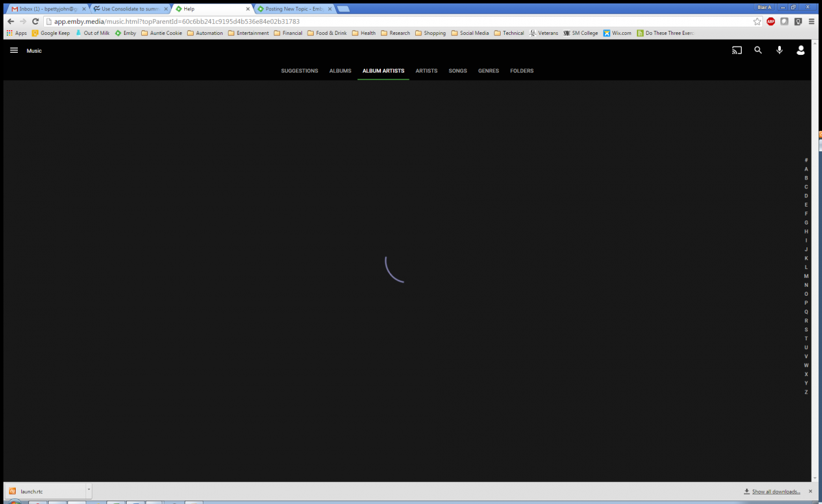Open Do These Three Exerc bookmark
Image resolution: width=822 pixels, height=504 pixels.
[665, 33]
